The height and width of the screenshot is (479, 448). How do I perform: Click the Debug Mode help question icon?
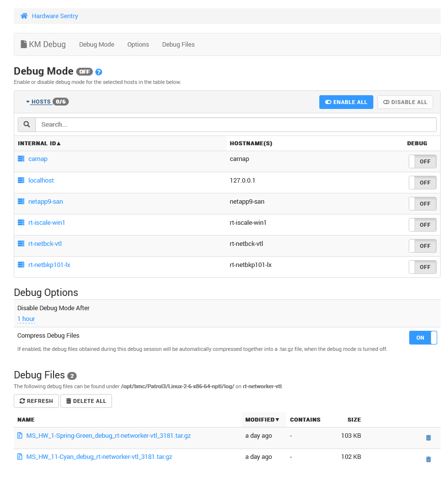[x=99, y=72]
